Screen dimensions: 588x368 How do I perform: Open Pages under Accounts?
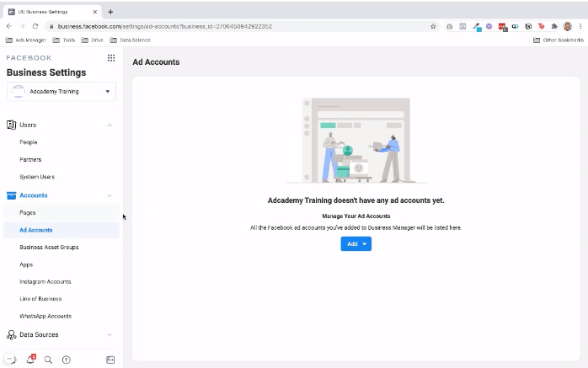coord(27,212)
